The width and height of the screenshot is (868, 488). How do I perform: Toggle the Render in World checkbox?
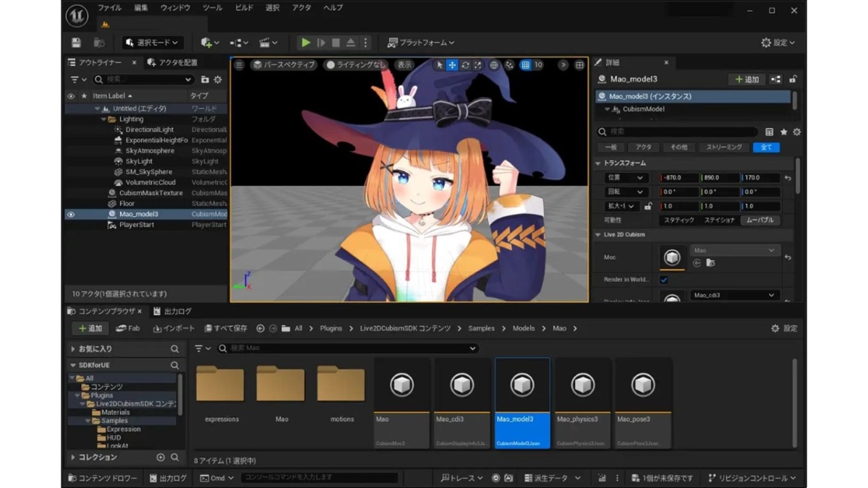click(664, 280)
